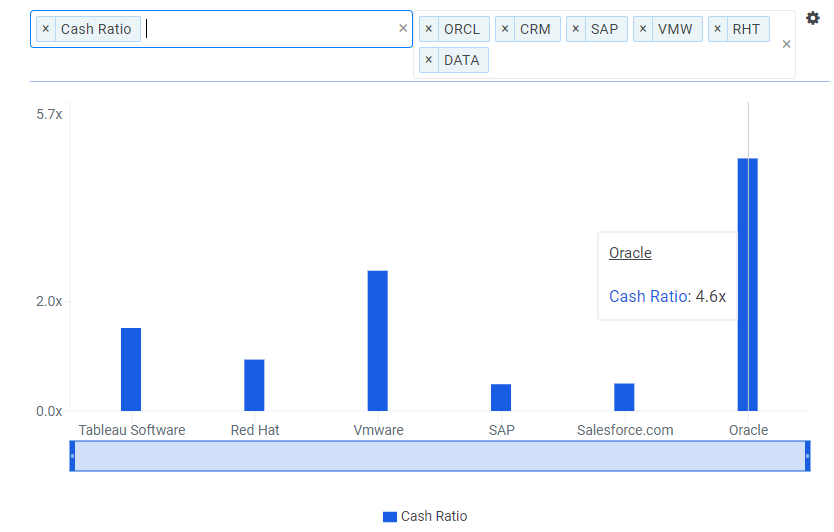
Task: Click the 2.0x y-axis value
Action: click(x=49, y=301)
